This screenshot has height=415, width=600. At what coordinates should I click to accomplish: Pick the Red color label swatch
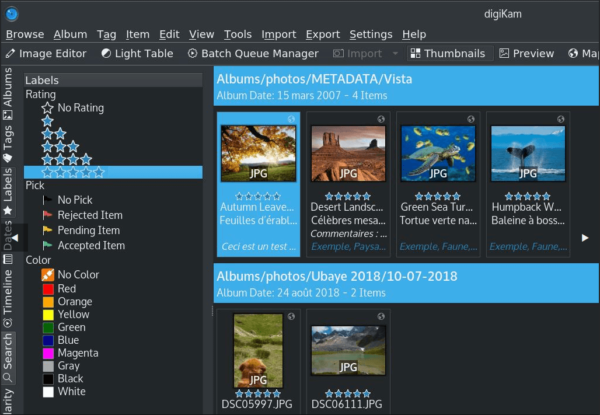click(48, 289)
